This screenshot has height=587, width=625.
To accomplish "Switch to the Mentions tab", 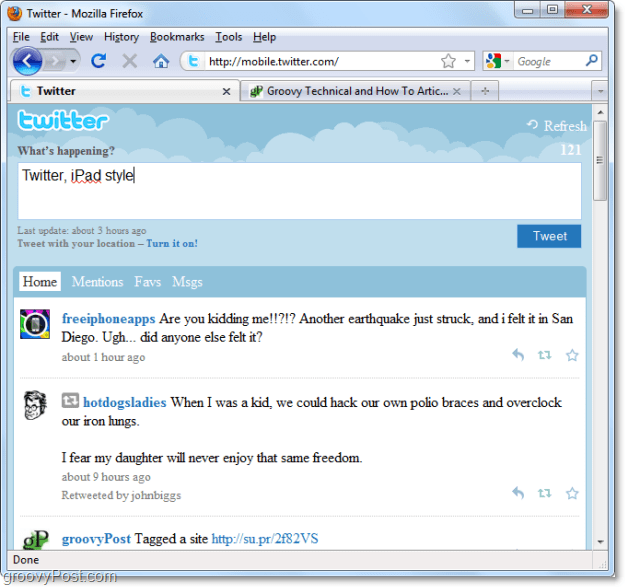I will point(98,282).
